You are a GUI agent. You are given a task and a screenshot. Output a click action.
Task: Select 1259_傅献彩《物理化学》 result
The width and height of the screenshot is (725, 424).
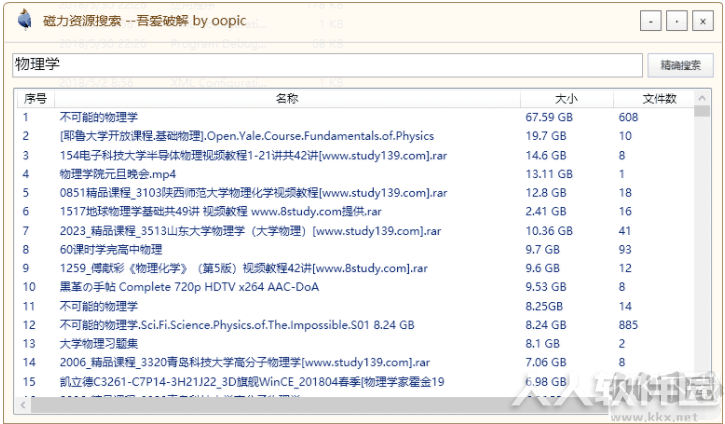243,268
